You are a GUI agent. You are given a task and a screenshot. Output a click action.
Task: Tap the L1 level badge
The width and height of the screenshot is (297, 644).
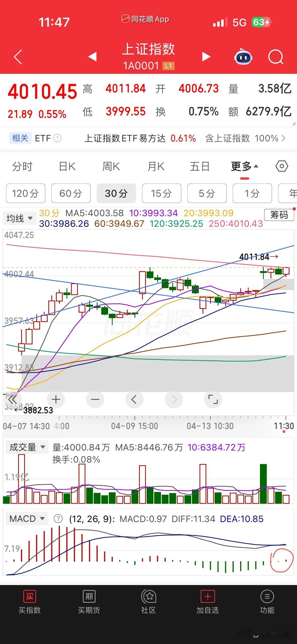click(x=169, y=66)
